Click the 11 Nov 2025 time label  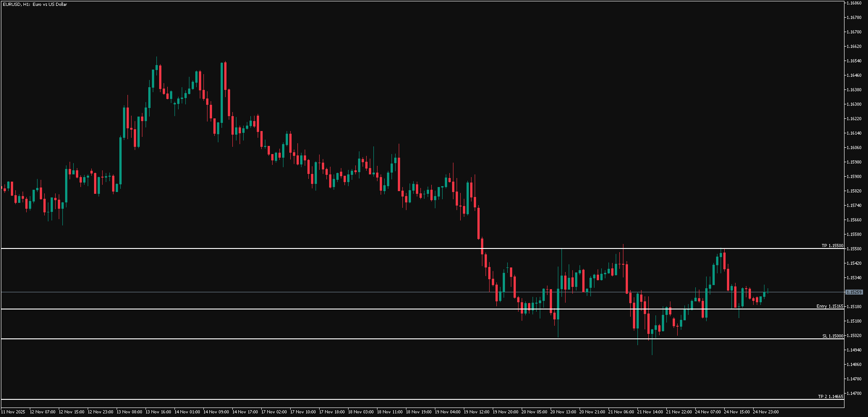pyautogui.click(x=13, y=412)
